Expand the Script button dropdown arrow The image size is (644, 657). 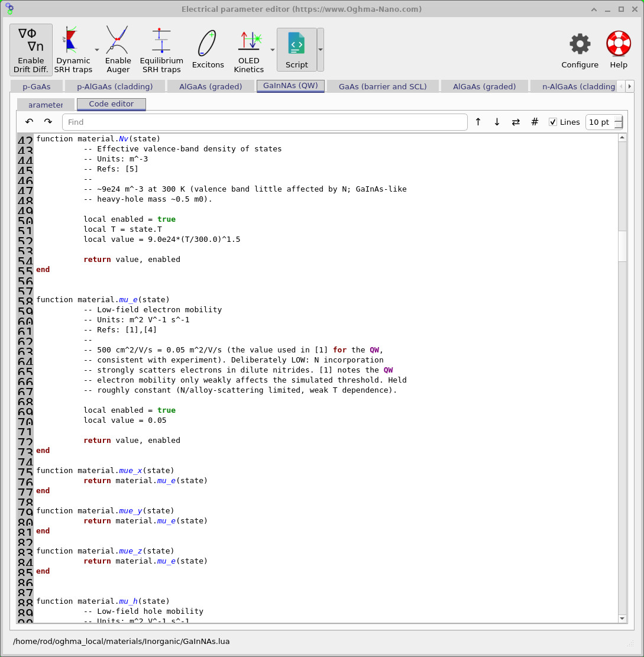[x=321, y=50]
